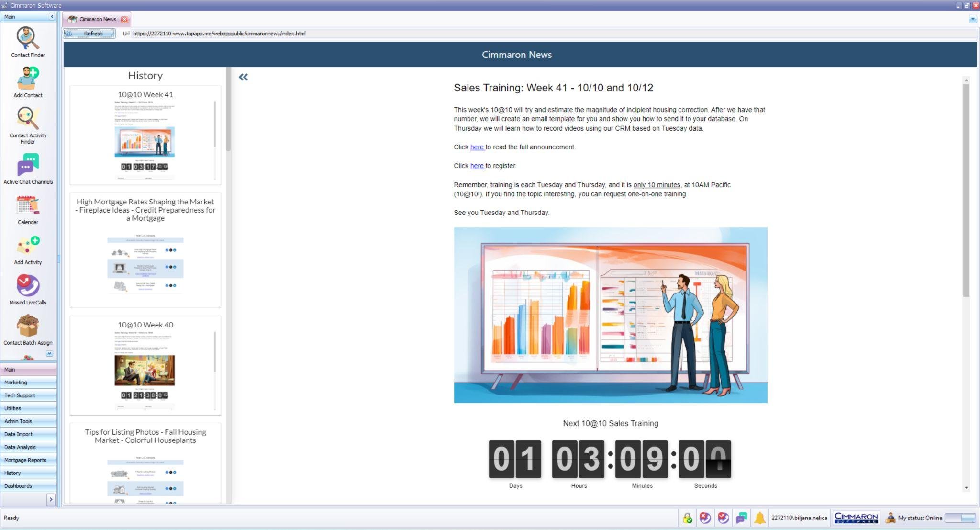Click the lock icon in status bar

pyautogui.click(x=687, y=518)
